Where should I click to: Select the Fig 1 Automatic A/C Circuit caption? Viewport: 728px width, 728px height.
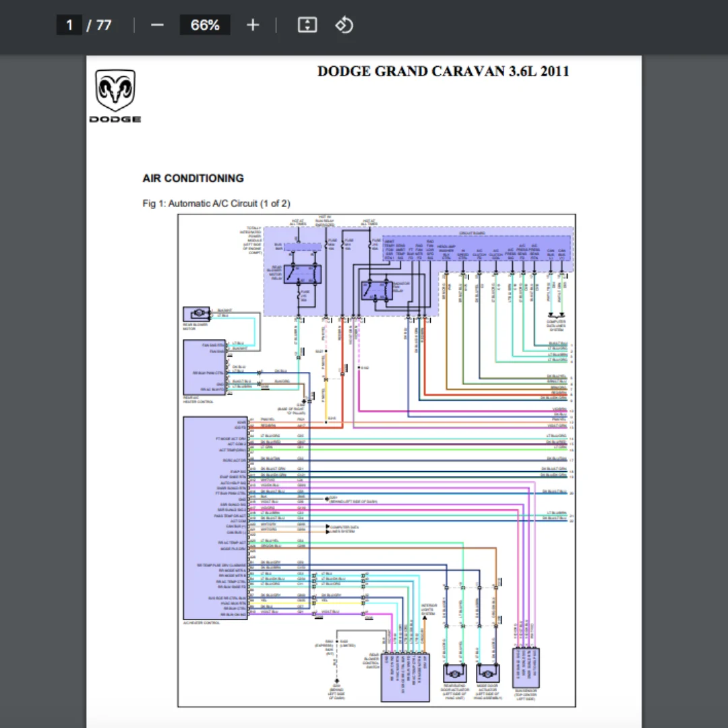click(216, 204)
